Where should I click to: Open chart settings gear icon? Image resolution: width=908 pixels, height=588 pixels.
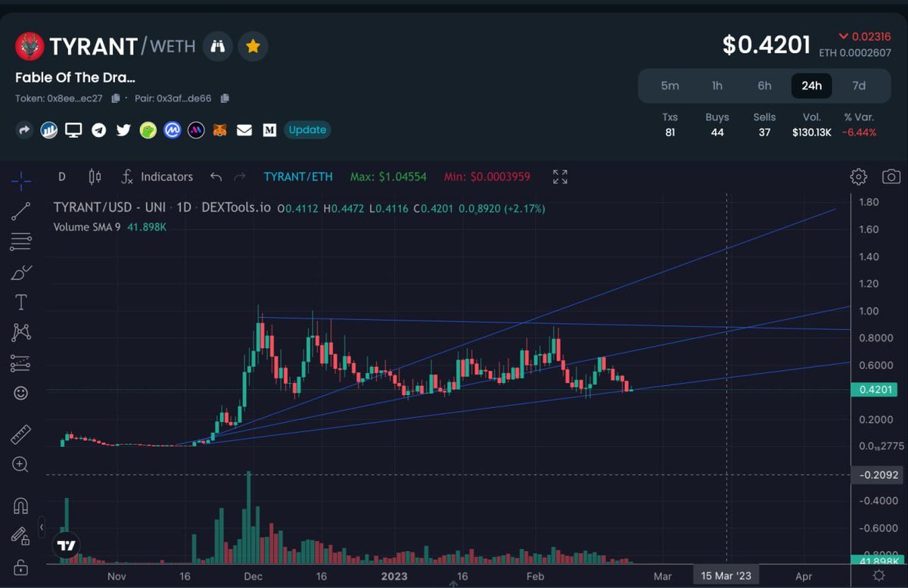[859, 177]
